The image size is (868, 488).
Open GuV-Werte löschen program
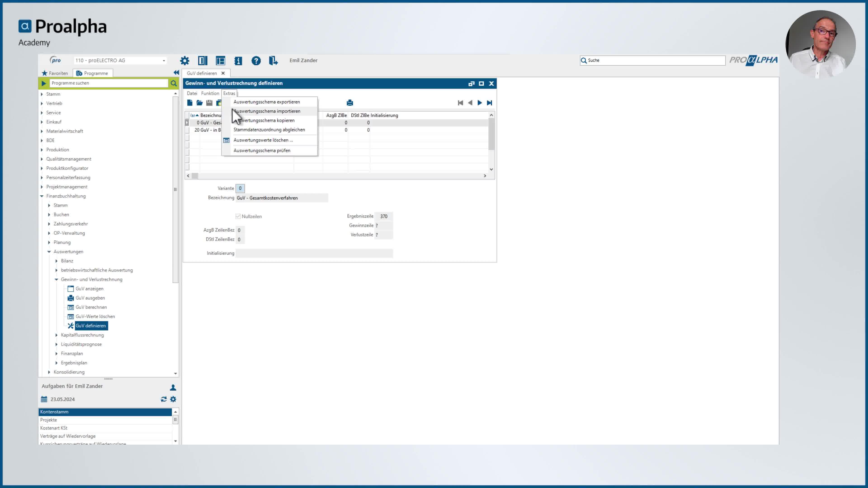coord(95,317)
